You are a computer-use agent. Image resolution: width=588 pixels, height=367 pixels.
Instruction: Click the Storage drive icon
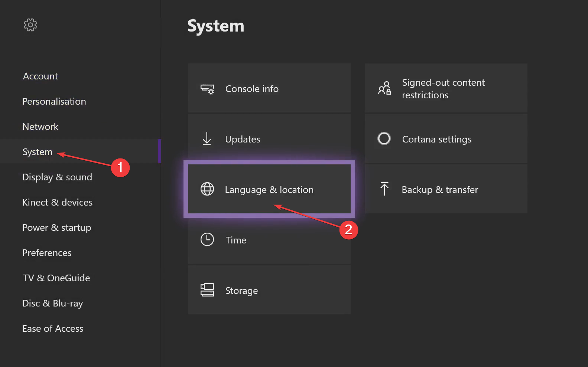[207, 290]
